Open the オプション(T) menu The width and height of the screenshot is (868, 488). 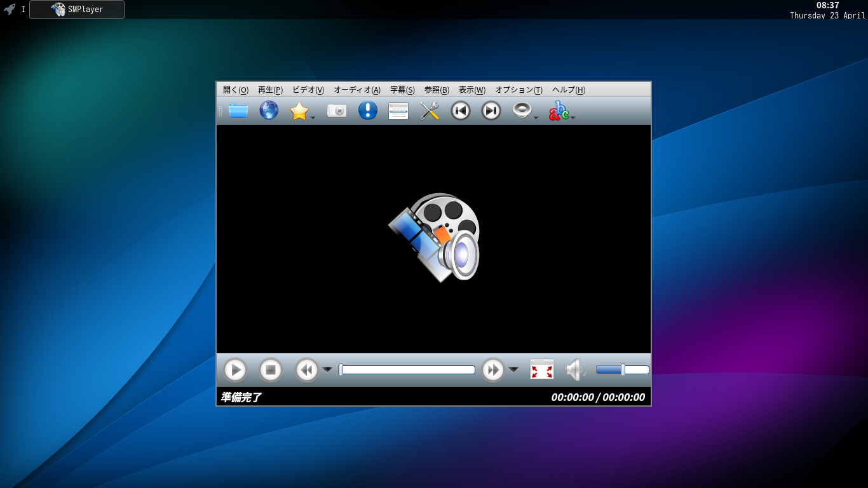519,90
